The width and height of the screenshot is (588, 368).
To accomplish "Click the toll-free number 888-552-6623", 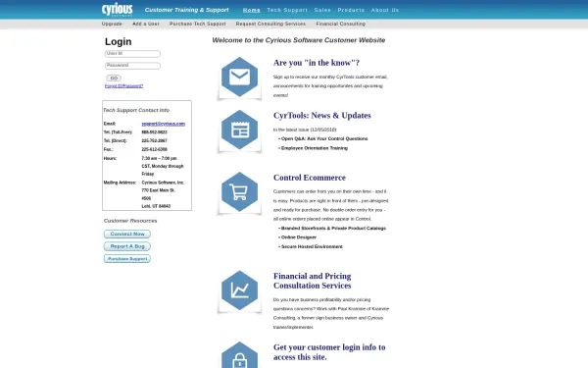I will click(154, 132).
